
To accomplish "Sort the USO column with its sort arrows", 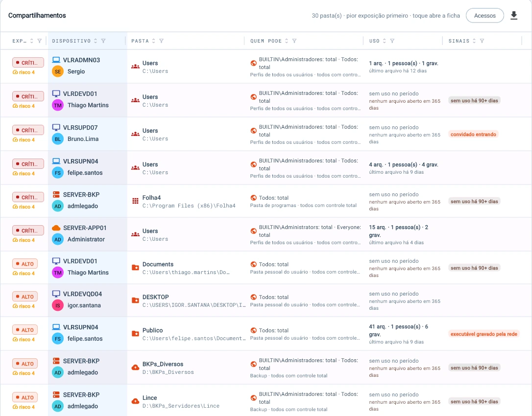I will tap(384, 41).
